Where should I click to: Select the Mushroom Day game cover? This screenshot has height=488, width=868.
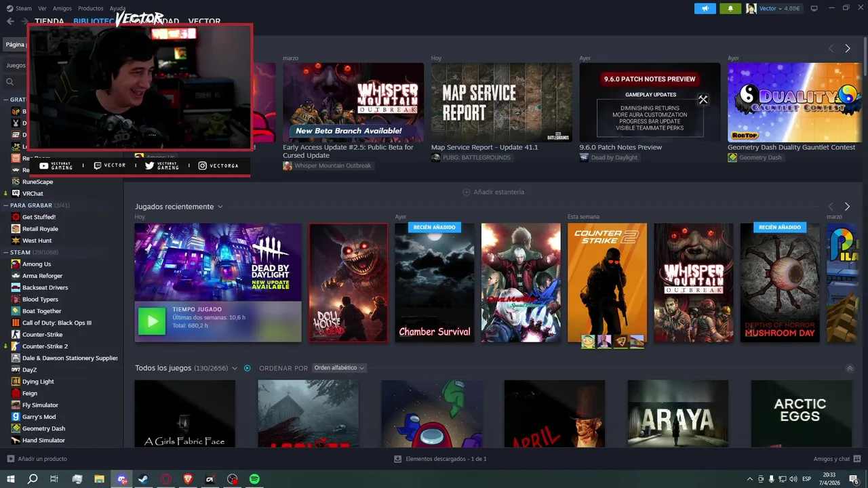coord(780,283)
